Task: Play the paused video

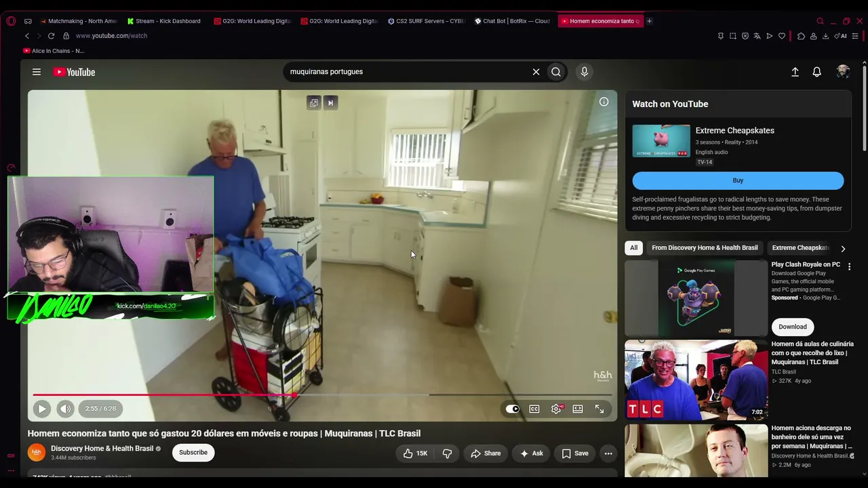Action: 41,409
